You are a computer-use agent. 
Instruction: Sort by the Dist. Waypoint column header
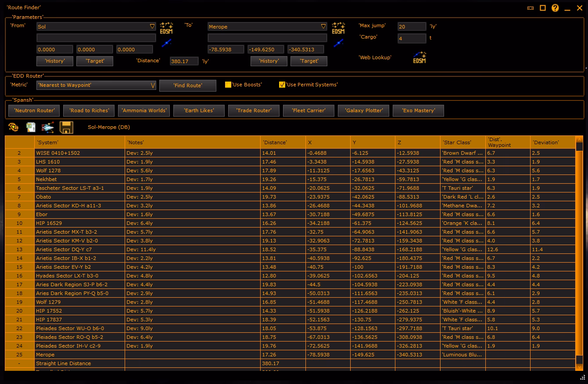click(508, 142)
